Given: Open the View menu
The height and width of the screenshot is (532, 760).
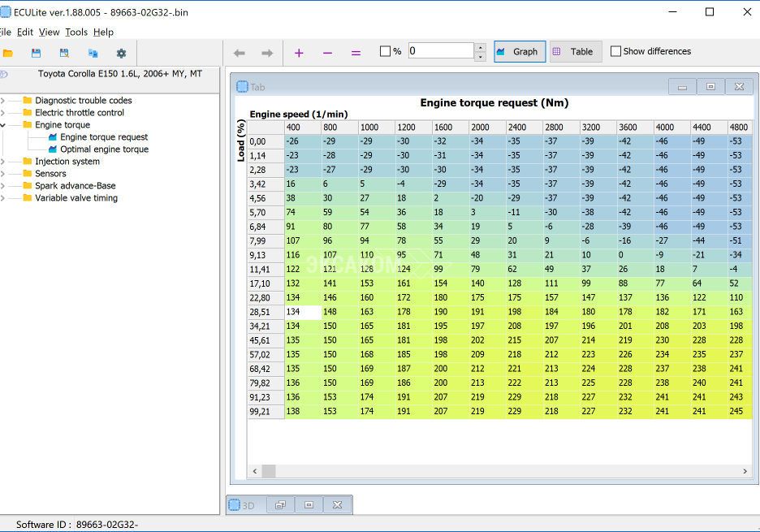Looking at the screenshot, I should [x=49, y=32].
